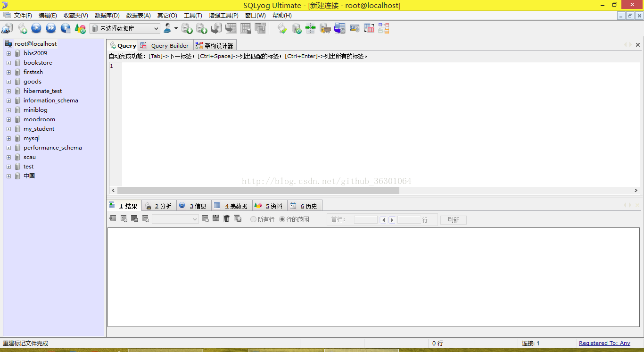
Task: Open the 帮助(H) menu
Action: tap(282, 16)
